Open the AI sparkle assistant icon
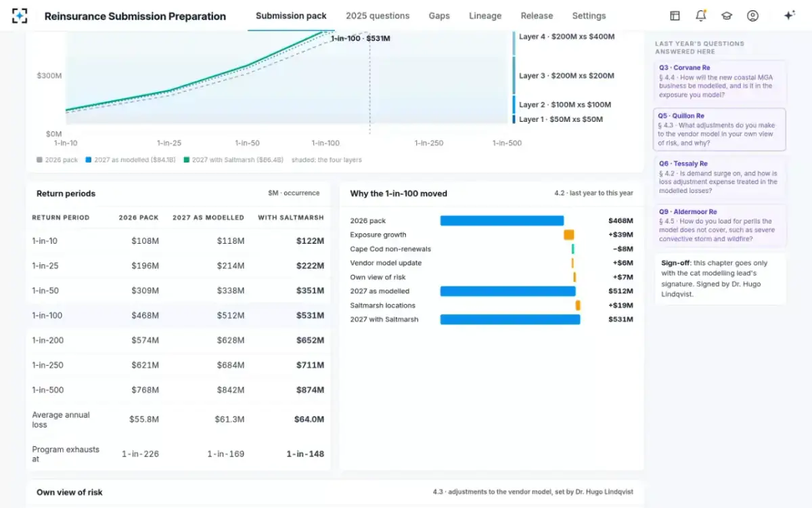Image resolution: width=812 pixels, height=508 pixels. click(789, 16)
